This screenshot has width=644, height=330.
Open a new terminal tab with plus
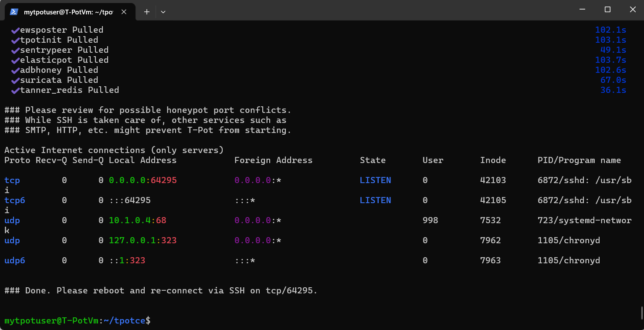tap(147, 12)
